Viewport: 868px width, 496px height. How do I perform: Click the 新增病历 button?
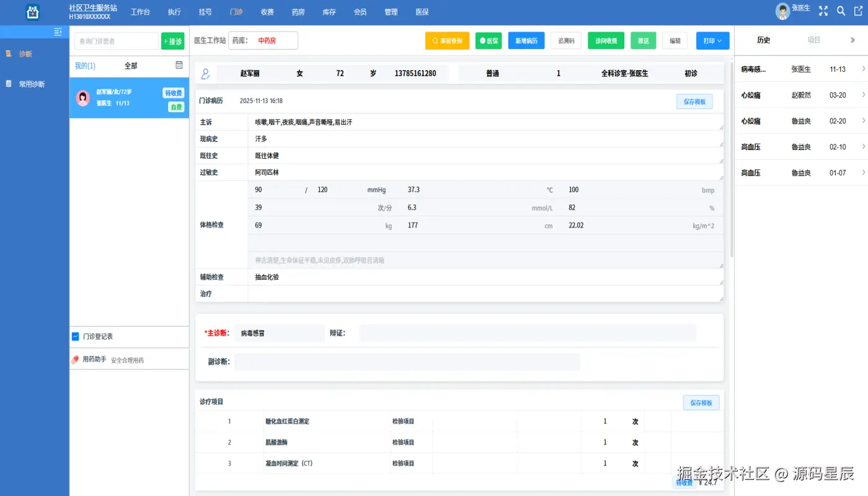(x=526, y=41)
